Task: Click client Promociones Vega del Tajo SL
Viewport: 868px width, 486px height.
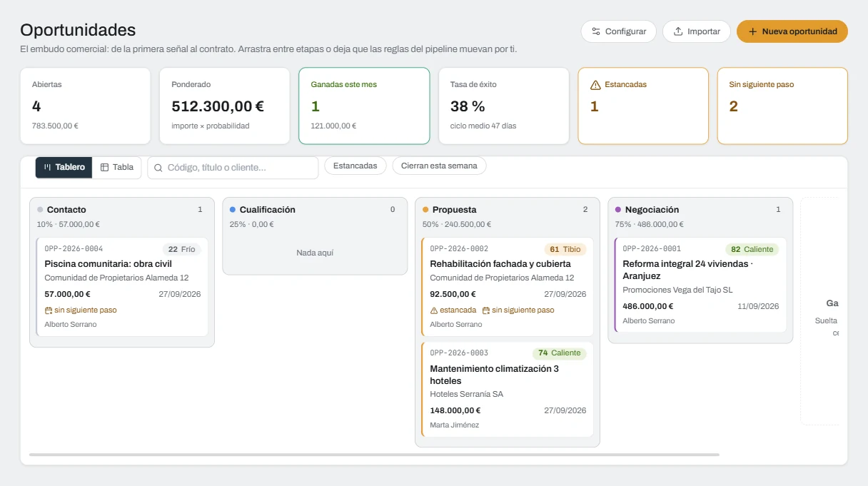Action: tap(677, 290)
